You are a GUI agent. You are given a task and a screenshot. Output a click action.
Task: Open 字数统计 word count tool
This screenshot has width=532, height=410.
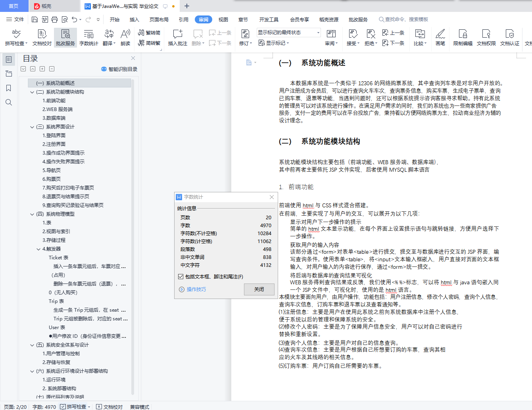pos(89,38)
